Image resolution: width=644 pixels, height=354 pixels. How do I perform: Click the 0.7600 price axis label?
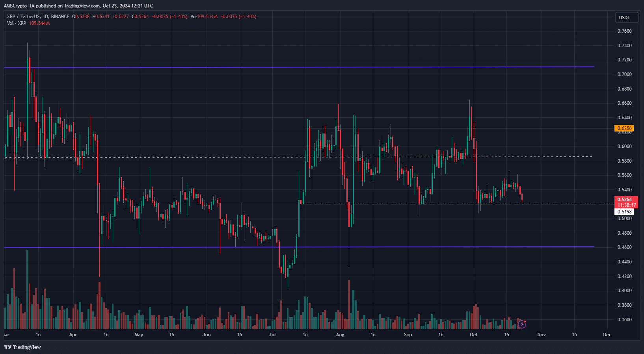tap(624, 31)
